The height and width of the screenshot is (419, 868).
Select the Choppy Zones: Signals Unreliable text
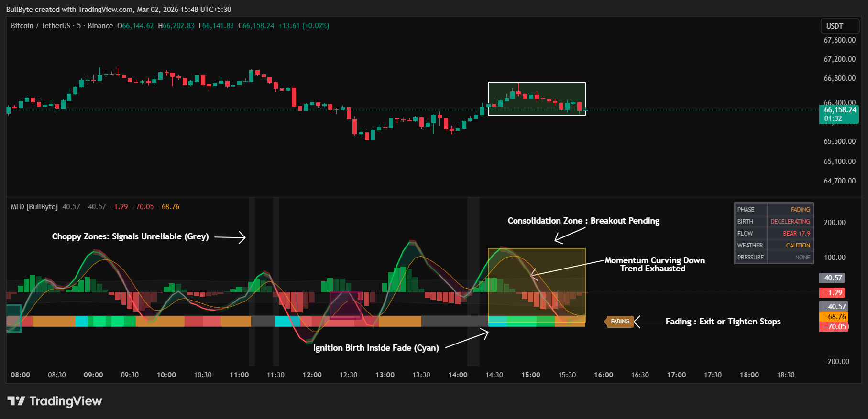(131, 236)
